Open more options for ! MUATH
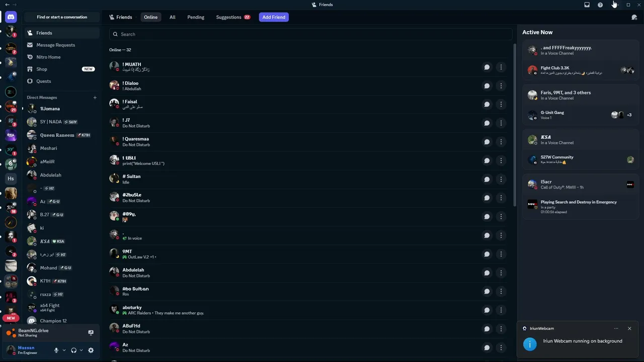Screen dimensions: 644x362 (501, 67)
